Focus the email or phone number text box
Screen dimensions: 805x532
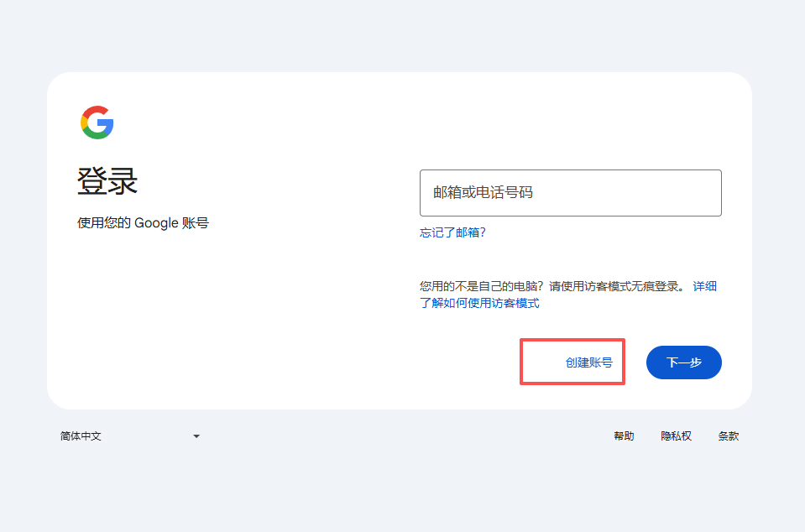[x=570, y=193]
